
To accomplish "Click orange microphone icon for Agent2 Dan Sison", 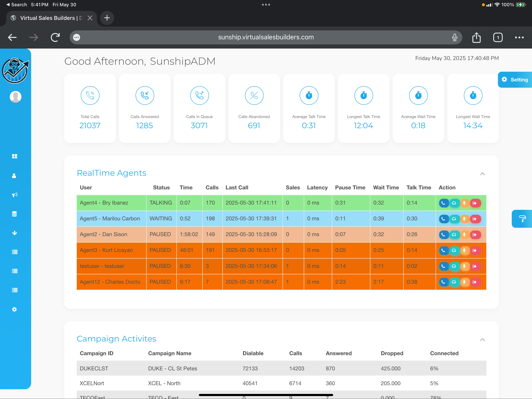I will click(x=464, y=235).
